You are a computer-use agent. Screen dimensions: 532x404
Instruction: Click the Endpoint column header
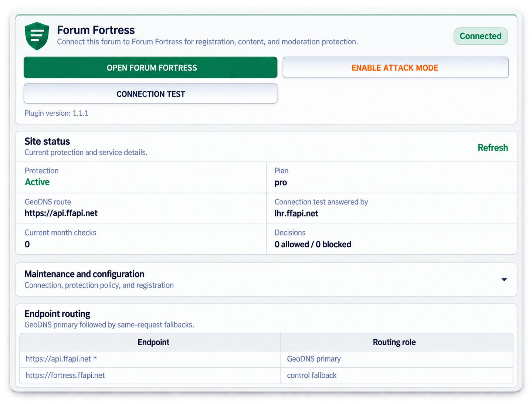coord(150,342)
